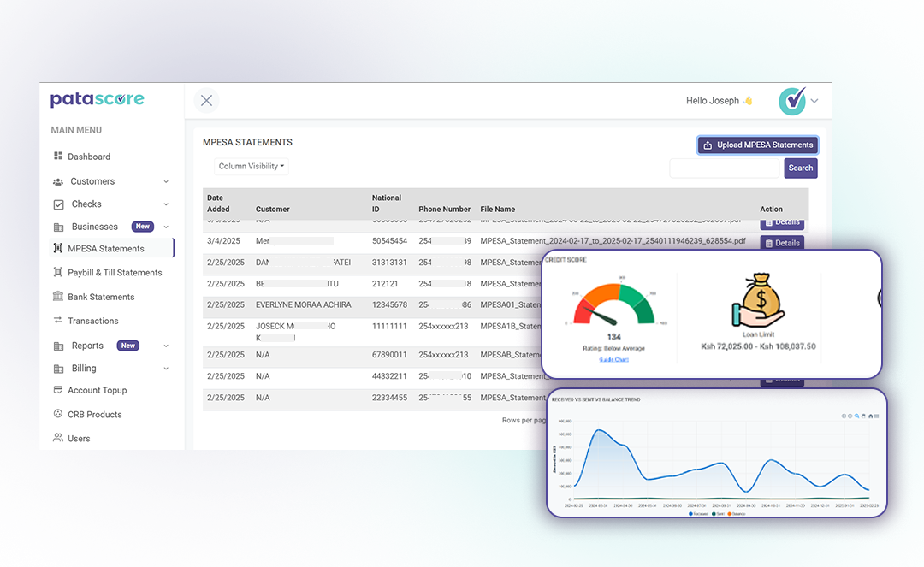This screenshot has height=567, width=924.
Task: Click customer name EVERLYNE MORAA ACHIRA
Action: coord(303,305)
